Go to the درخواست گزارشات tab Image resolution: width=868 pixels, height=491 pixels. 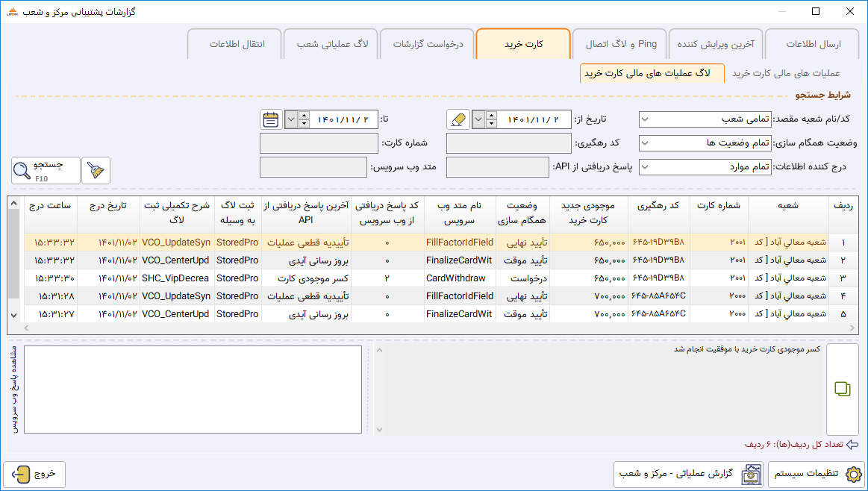pos(428,44)
